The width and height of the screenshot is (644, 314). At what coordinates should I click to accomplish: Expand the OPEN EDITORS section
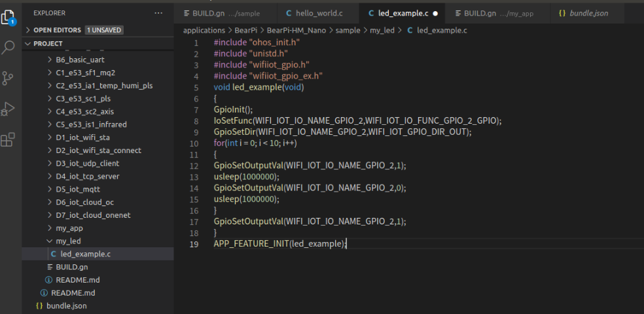28,30
